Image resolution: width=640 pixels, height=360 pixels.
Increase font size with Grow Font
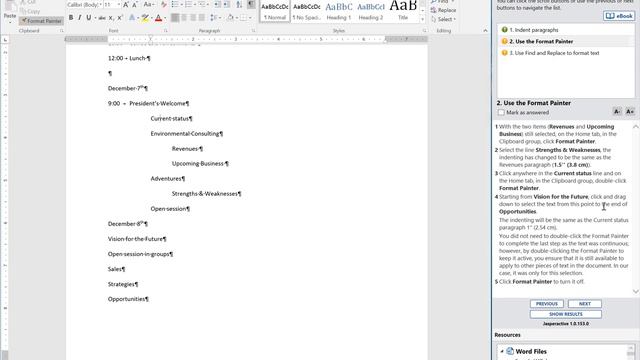pos(126,5)
